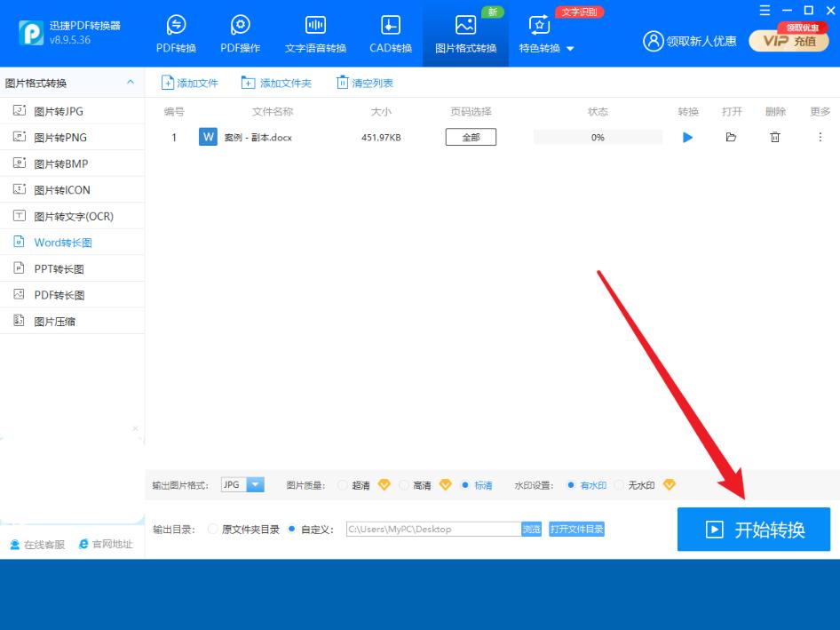Open the JPG output format dropdown

click(255, 485)
